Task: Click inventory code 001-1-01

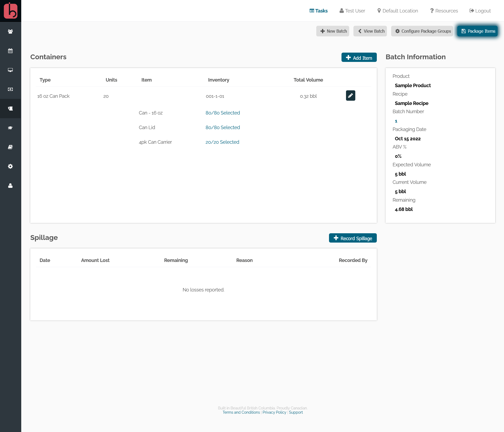Action: click(x=215, y=96)
